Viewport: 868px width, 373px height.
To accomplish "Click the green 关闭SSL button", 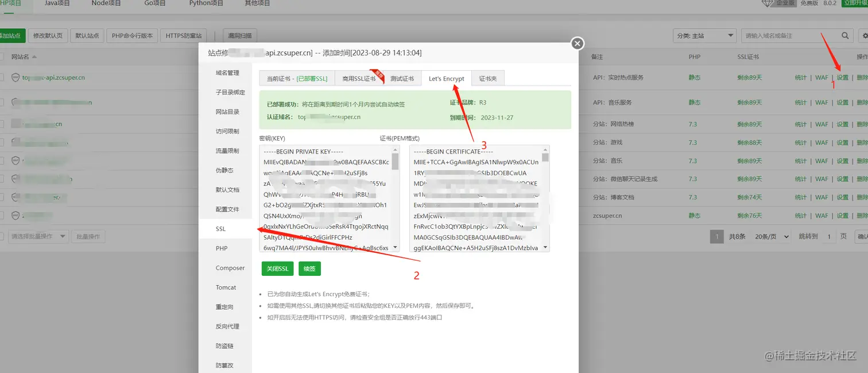I will point(278,268).
